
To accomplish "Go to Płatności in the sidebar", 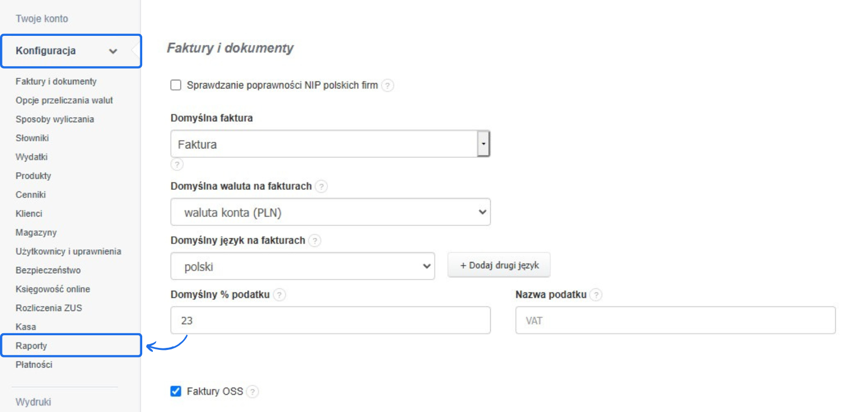I will [34, 365].
